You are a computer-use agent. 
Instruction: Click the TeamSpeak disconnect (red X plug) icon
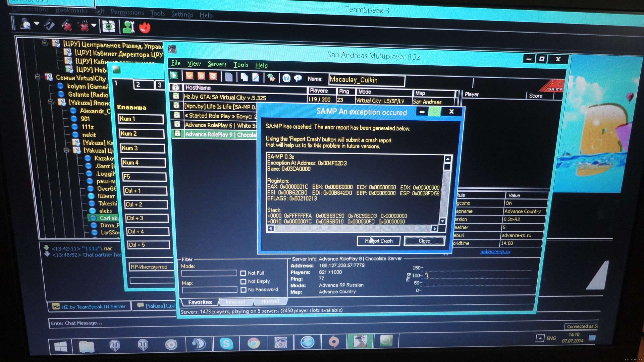click(x=66, y=25)
